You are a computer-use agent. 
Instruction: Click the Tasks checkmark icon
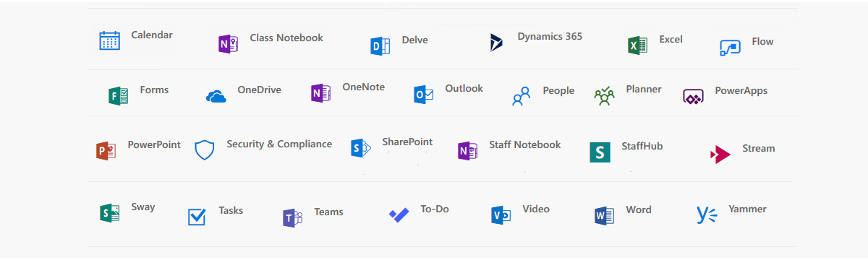point(197,217)
